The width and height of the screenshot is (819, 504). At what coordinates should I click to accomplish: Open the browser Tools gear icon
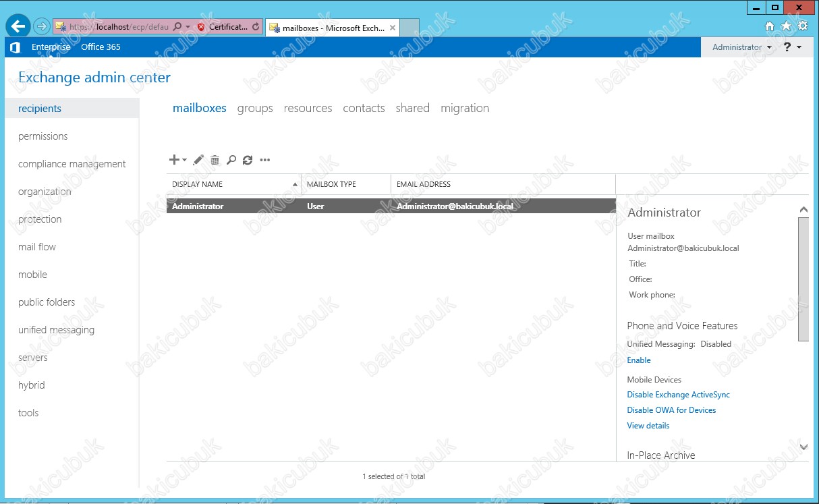(802, 26)
